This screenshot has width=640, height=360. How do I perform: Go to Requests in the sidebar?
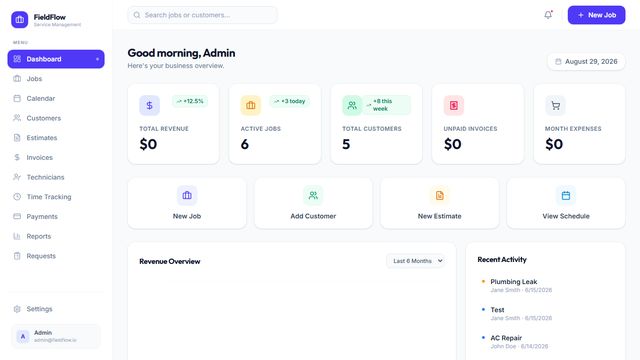click(56, 256)
